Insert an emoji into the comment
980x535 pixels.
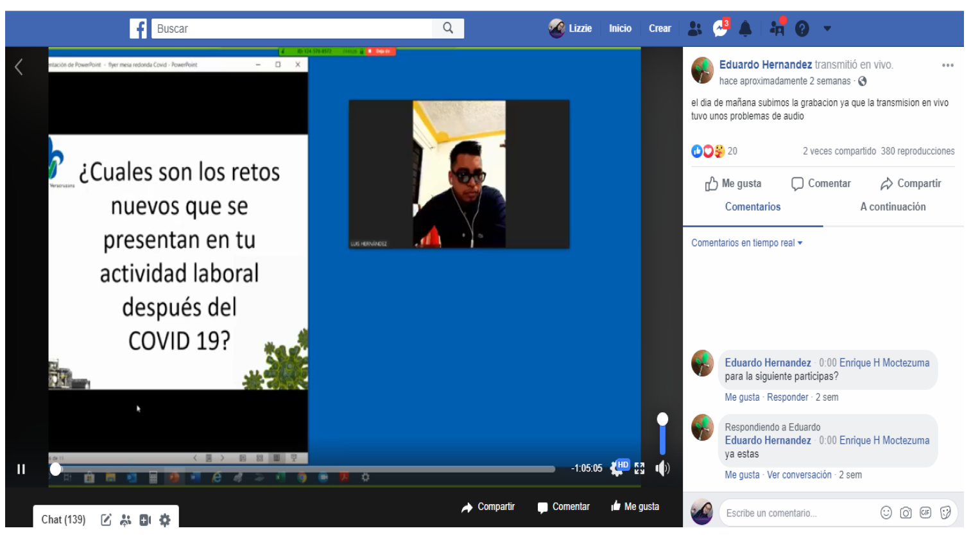click(886, 513)
